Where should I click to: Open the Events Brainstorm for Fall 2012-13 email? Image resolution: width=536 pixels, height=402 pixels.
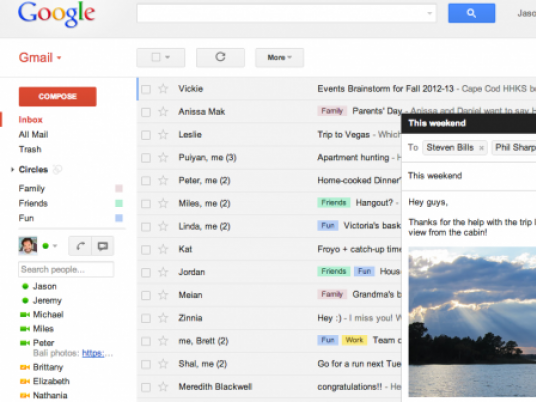385,89
